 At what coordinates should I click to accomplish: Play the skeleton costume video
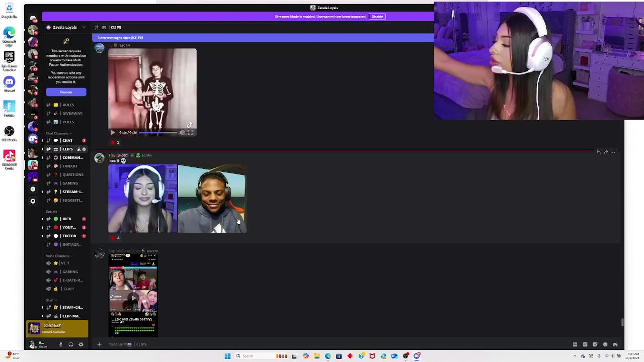click(112, 133)
